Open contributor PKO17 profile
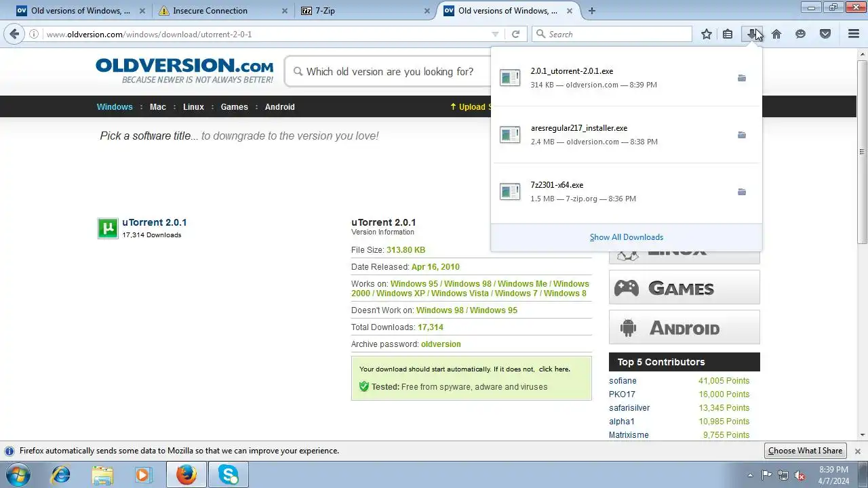The height and width of the screenshot is (488, 868). click(622, 394)
